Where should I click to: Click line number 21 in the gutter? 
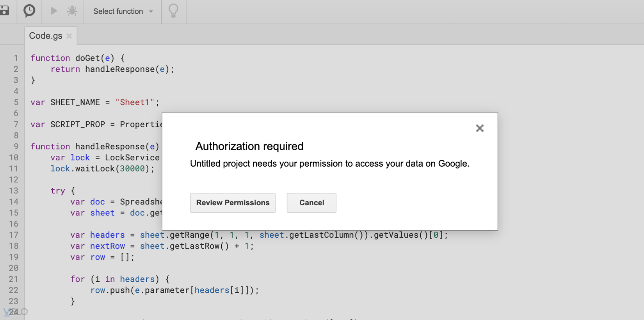pyautogui.click(x=14, y=279)
